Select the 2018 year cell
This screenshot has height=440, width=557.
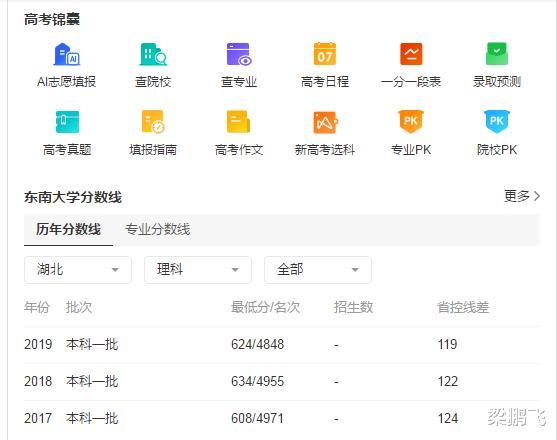tap(38, 381)
